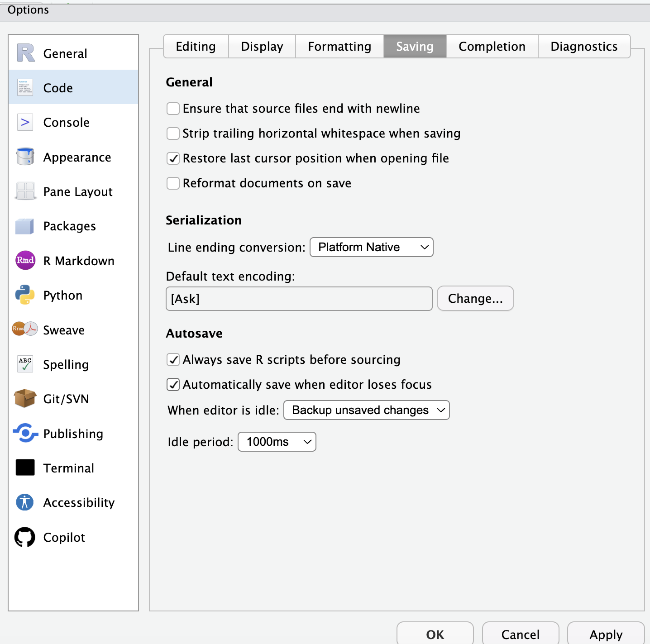Enable reformat documents on save
Image resolution: width=650 pixels, height=644 pixels.
coord(173,183)
